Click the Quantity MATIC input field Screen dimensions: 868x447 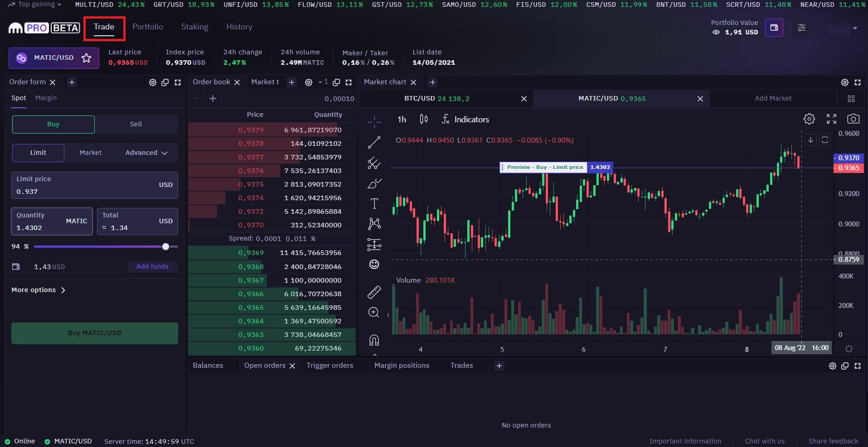52,221
